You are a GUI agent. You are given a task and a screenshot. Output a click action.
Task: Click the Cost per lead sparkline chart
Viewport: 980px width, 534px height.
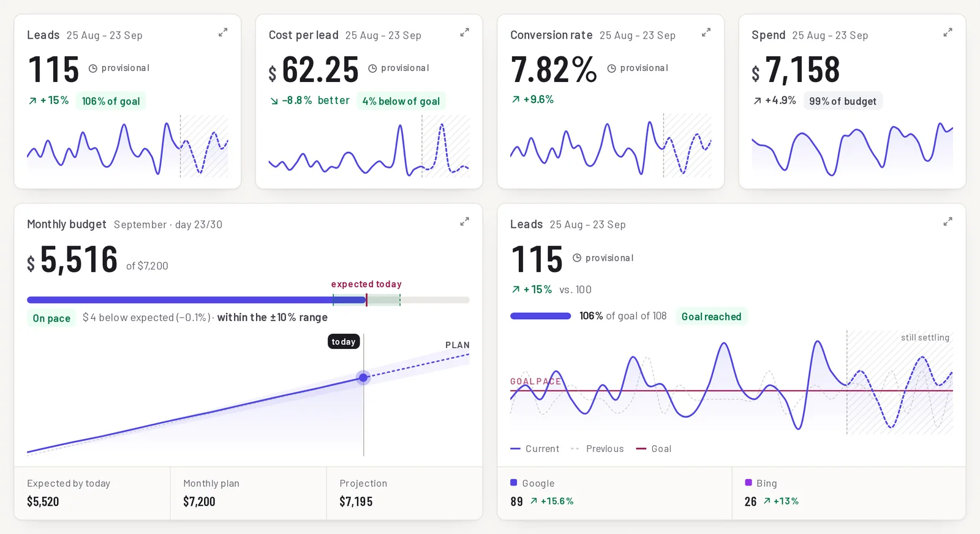[369, 147]
